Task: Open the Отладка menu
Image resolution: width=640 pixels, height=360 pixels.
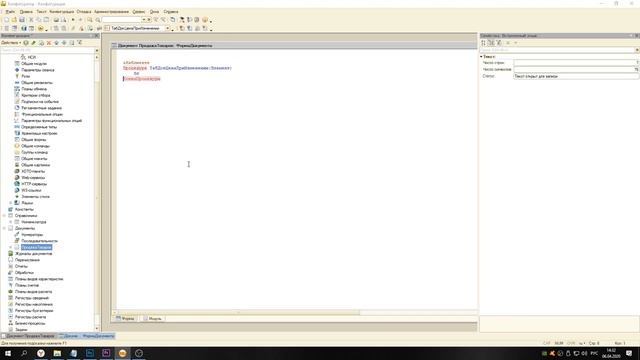Action: pos(84,11)
